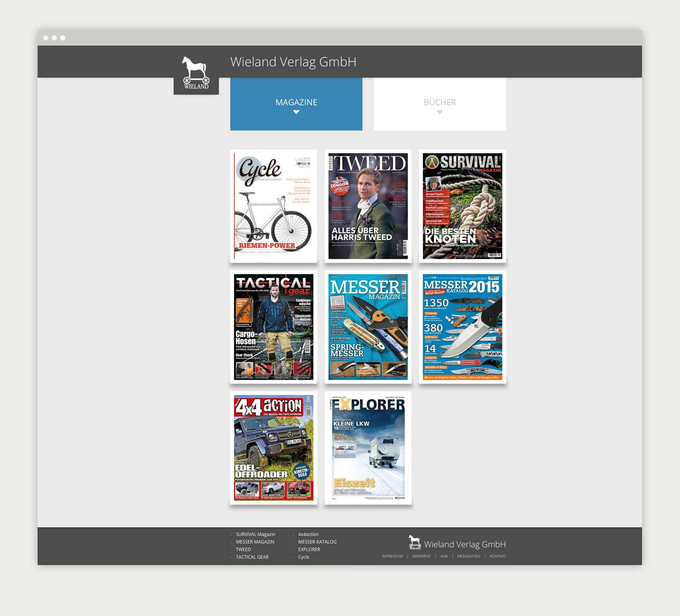Open the AGB link
Screen dimensions: 680x616
tap(444, 556)
